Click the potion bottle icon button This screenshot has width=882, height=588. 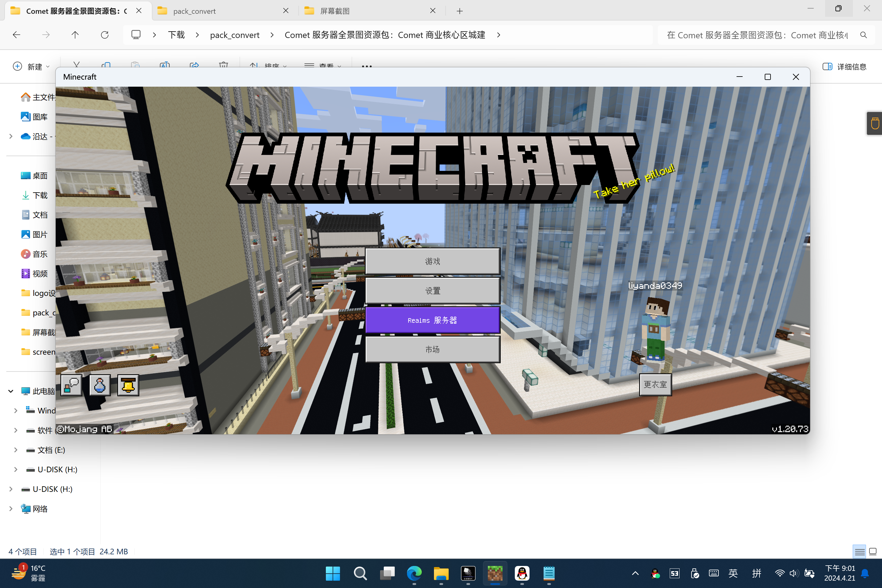[x=100, y=385]
